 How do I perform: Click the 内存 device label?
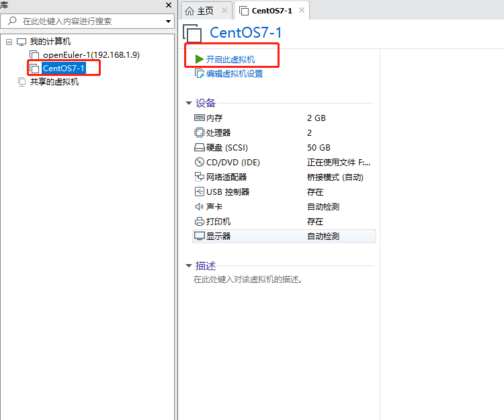tap(214, 118)
